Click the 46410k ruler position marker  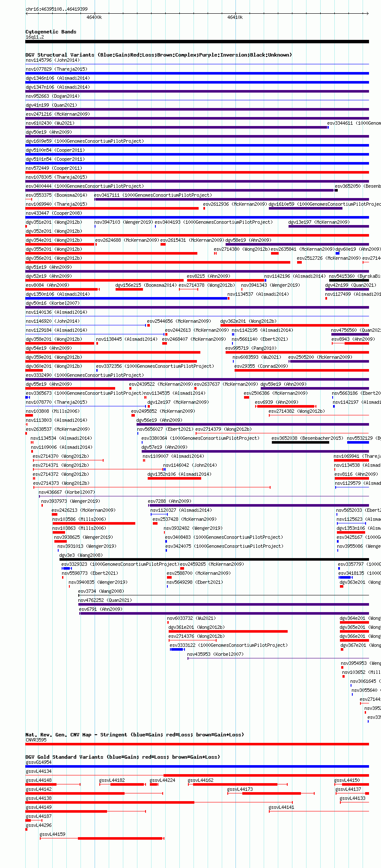pos(235,17)
